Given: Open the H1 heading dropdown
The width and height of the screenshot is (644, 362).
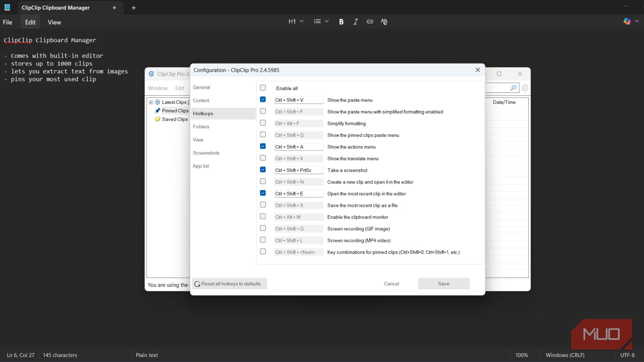Looking at the screenshot, I should point(296,21).
